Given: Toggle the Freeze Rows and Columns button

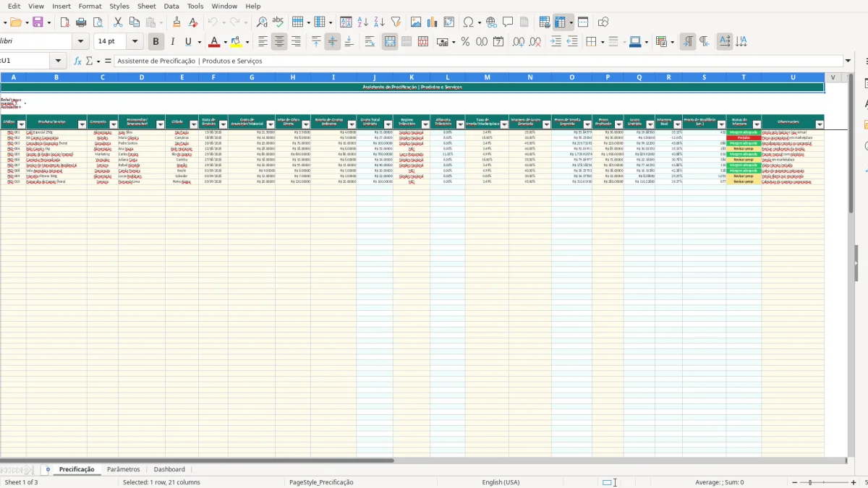Looking at the screenshot, I should coord(559,22).
